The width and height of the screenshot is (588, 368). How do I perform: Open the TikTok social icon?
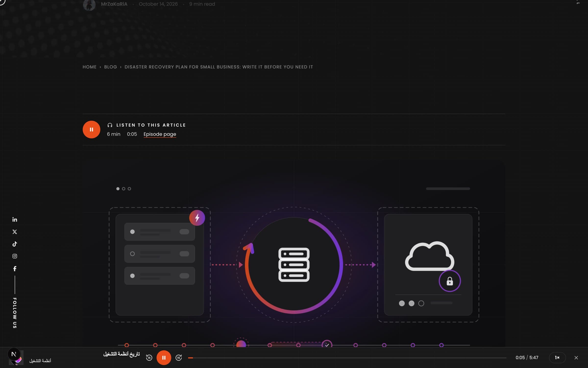[x=15, y=244]
